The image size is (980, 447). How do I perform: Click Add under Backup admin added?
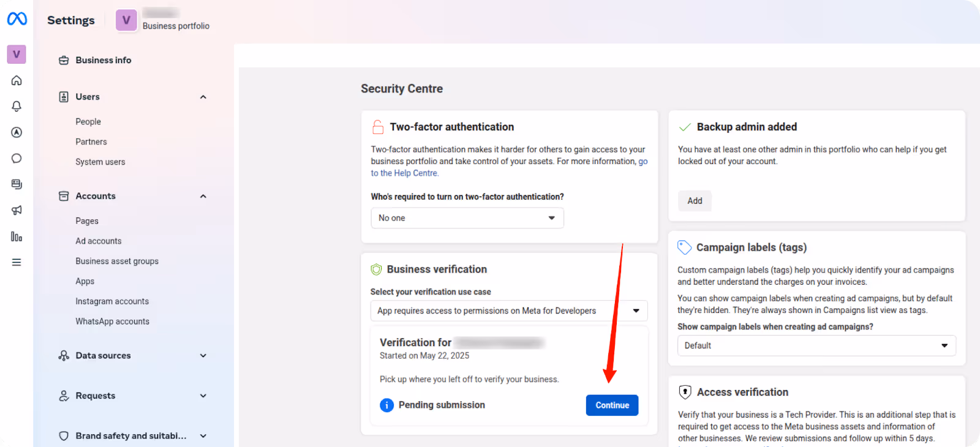(x=694, y=200)
